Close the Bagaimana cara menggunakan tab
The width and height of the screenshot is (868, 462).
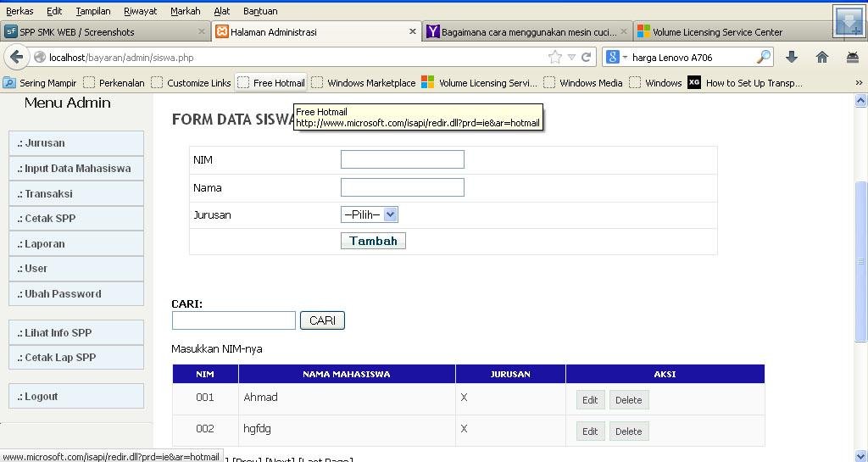[624, 31]
